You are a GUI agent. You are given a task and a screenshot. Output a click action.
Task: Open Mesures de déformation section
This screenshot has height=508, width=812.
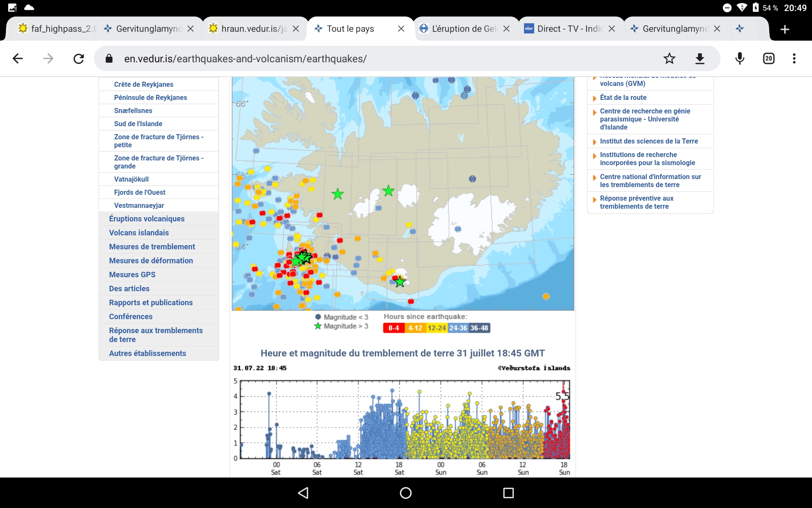(151, 260)
